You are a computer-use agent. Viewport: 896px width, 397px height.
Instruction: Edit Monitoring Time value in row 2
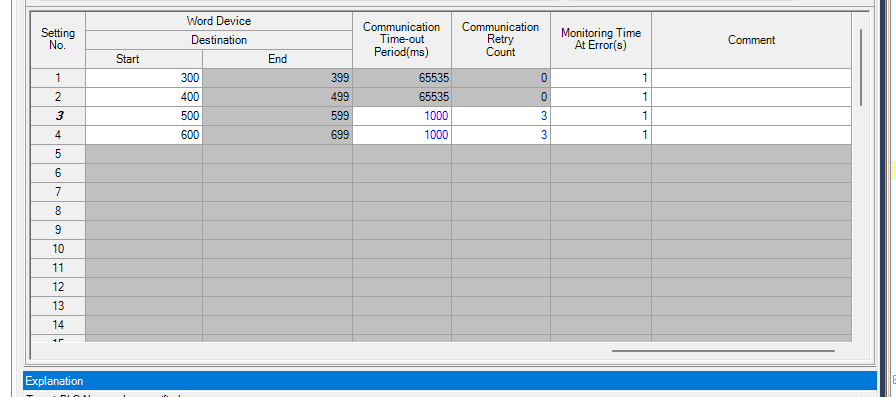(x=601, y=97)
